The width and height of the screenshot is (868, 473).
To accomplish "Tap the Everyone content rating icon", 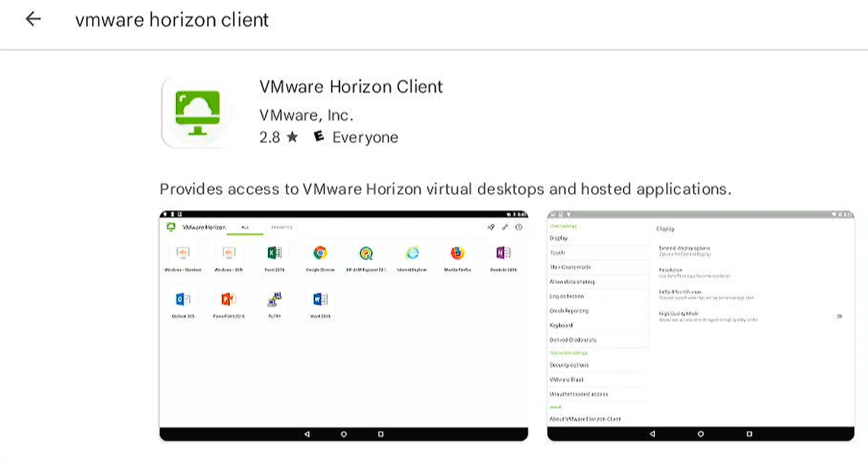I will tap(318, 136).
